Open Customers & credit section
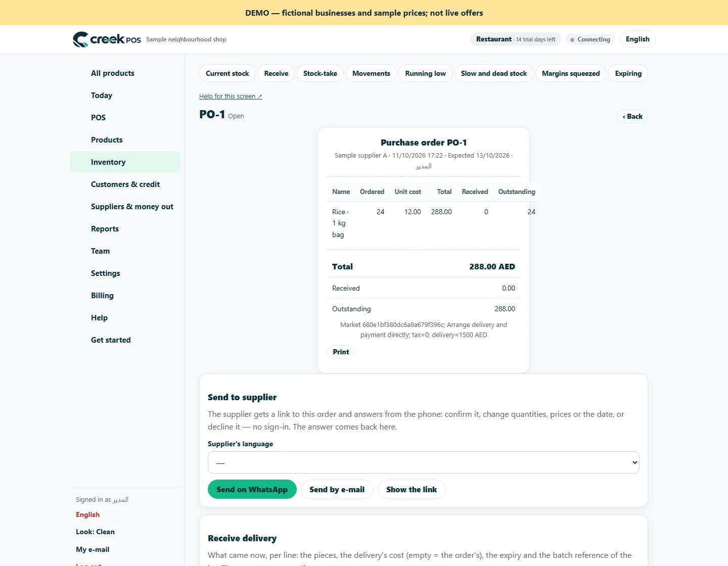The height and width of the screenshot is (566, 728). [125, 184]
